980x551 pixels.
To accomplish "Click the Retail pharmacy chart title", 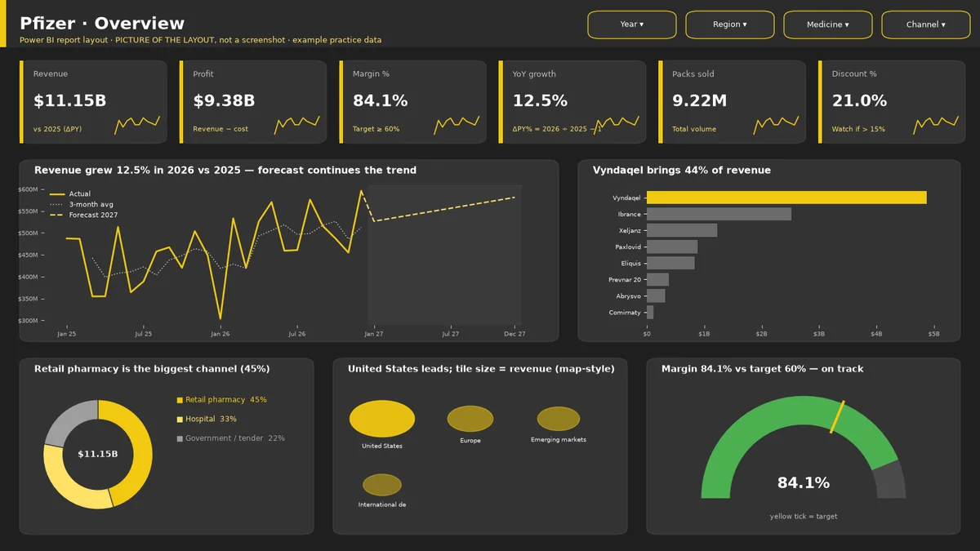I will [x=152, y=369].
